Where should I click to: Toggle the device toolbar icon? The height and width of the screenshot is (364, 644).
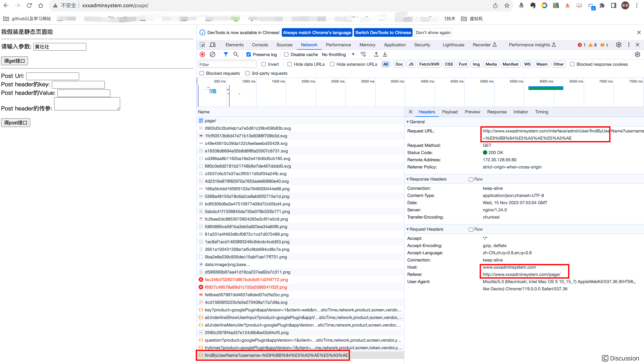point(213,45)
